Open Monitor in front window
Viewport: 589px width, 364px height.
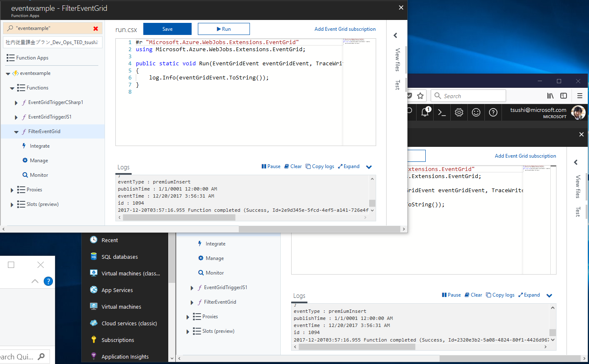pyautogui.click(x=39, y=175)
